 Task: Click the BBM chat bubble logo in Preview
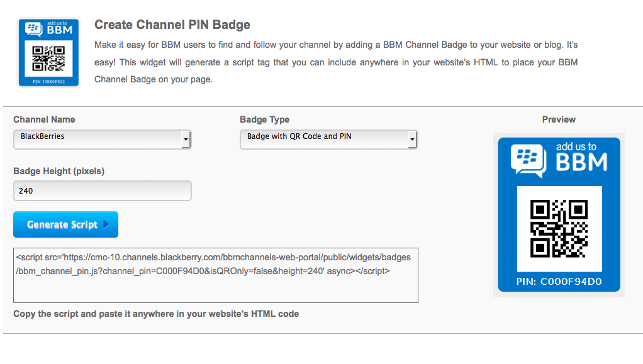tap(528, 160)
